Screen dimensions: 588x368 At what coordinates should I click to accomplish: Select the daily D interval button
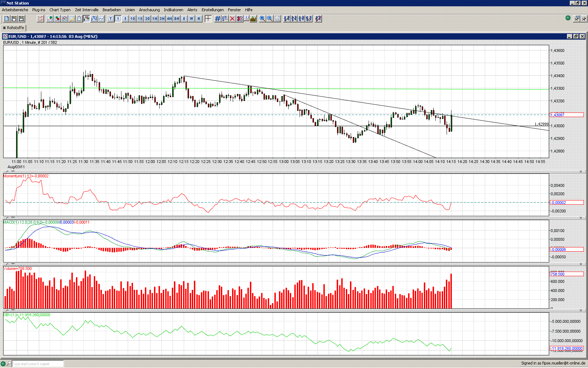(184, 19)
